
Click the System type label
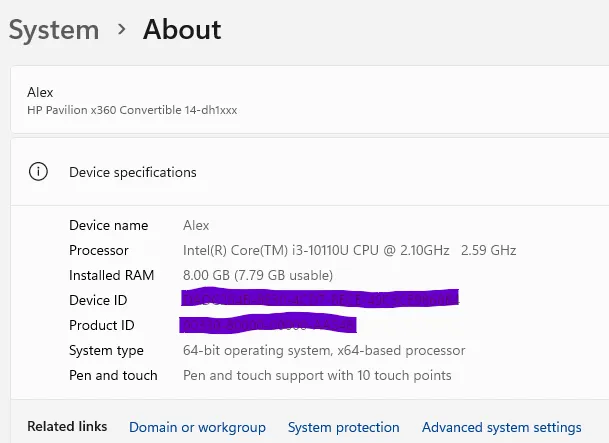coord(106,351)
